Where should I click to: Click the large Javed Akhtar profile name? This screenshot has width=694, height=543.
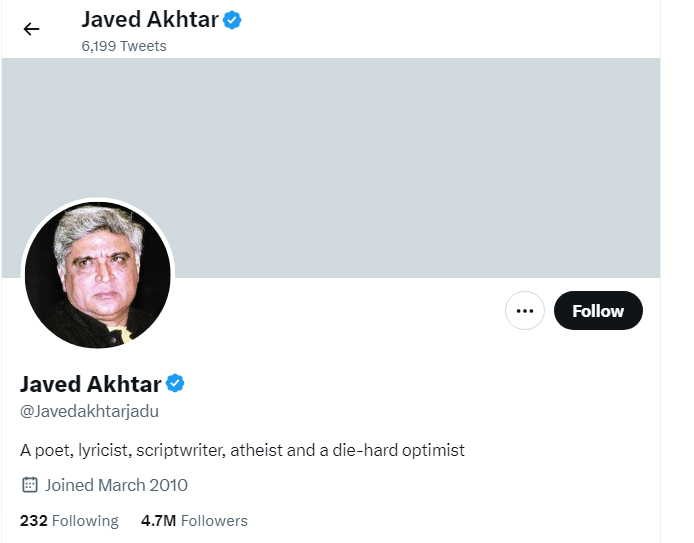coord(90,384)
